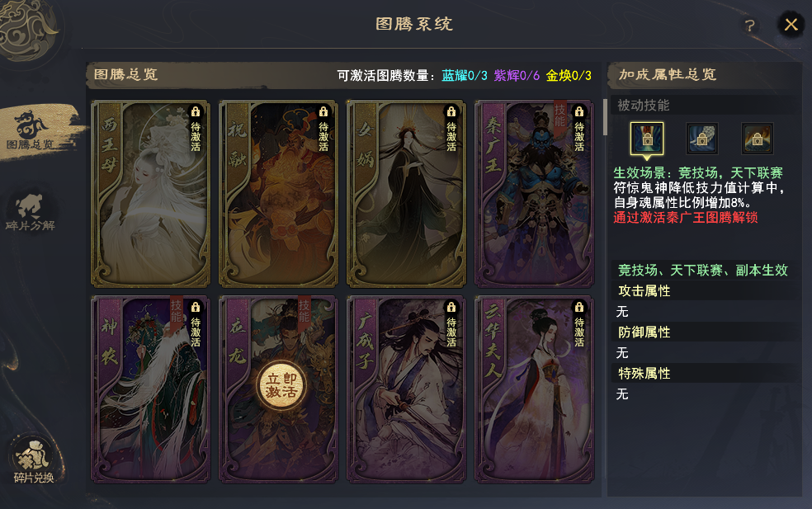
Task: Open the 碎片分解 sidebar section
Action: click(30, 211)
